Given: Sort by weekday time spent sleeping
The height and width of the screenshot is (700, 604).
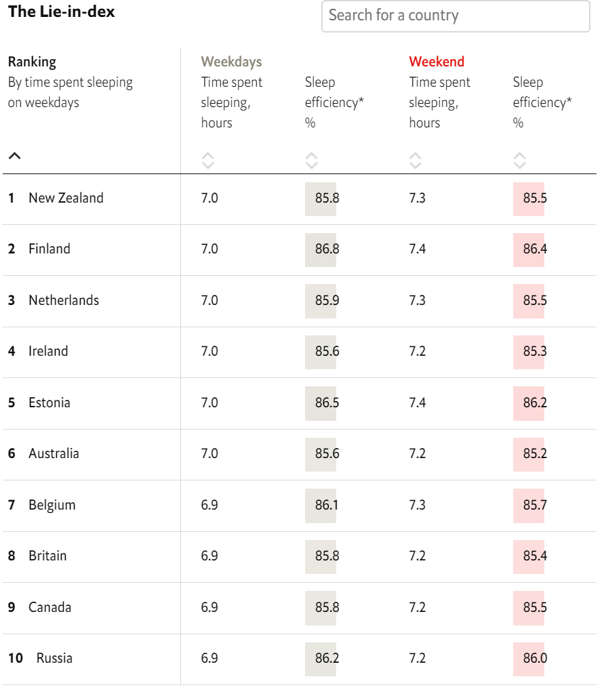Looking at the screenshot, I should (x=208, y=161).
